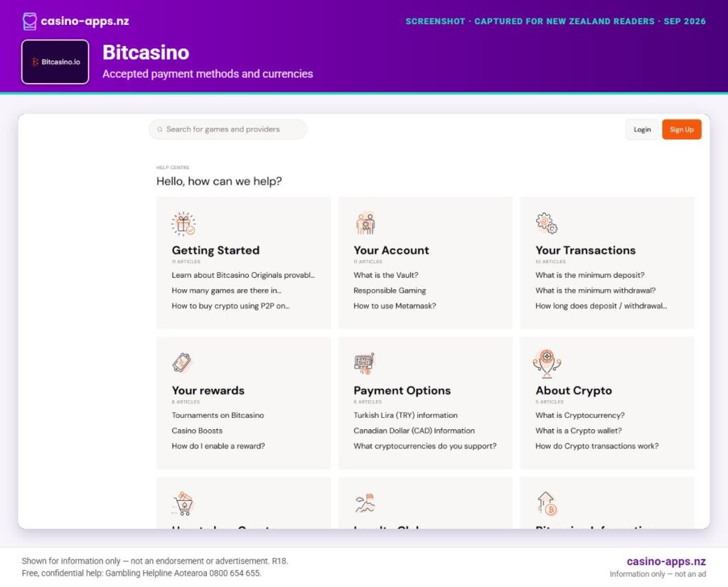Screen dimensions: 728x587
Task: Click the About Crypto trophy icon
Action: pos(547,363)
